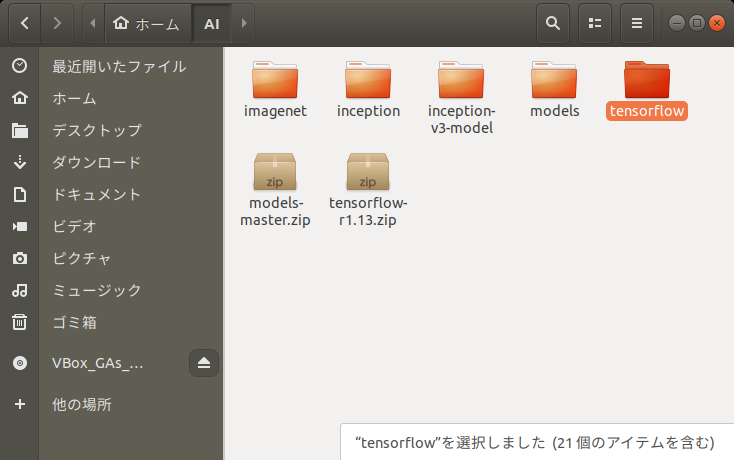The image size is (734, 460).
Task: Select the inception-v3-model folder icon
Action: click(x=461, y=80)
